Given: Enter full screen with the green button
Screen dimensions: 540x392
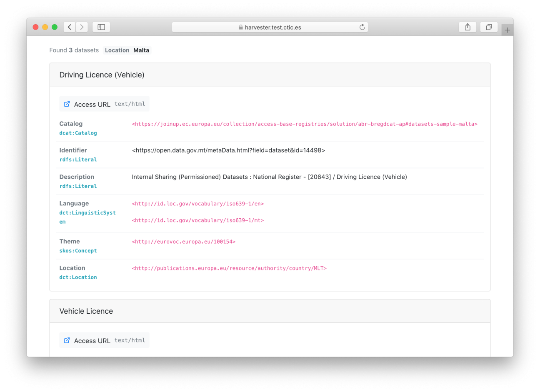Looking at the screenshot, I should (x=55, y=27).
